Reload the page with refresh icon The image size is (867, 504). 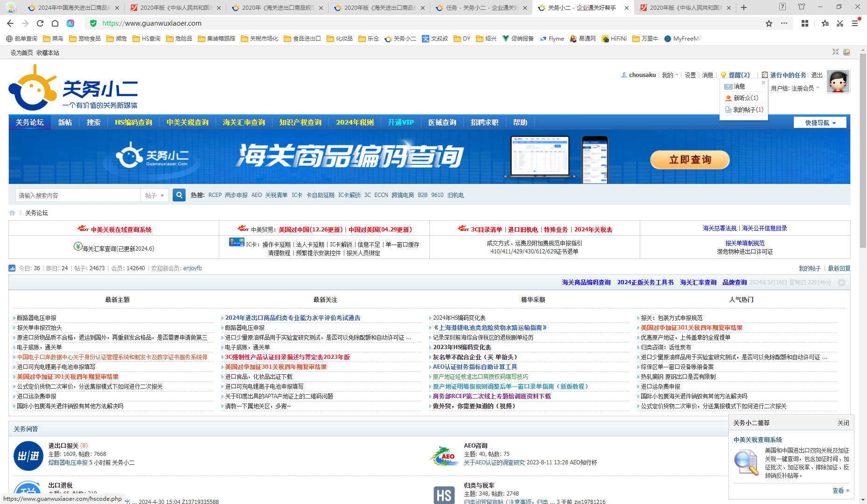click(x=40, y=23)
